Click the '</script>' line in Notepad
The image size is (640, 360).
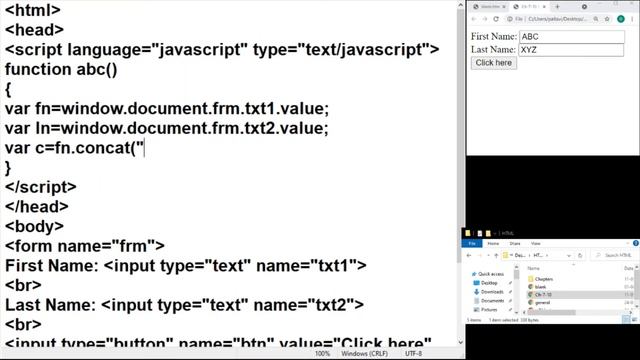pyautogui.click(x=40, y=187)
